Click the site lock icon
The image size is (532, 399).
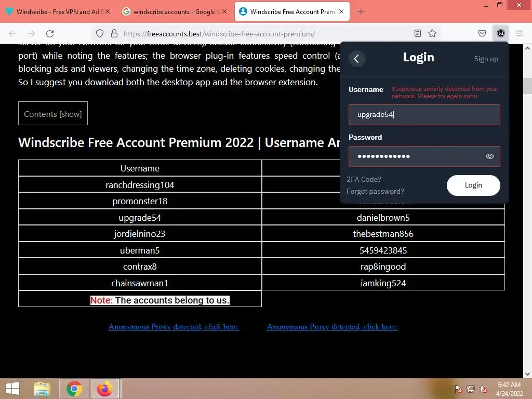click(114, 33)
